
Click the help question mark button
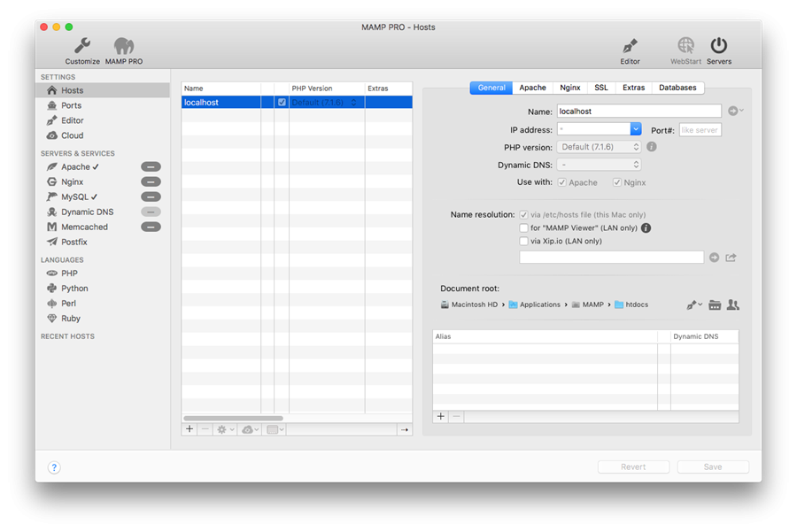pos(54,467)
